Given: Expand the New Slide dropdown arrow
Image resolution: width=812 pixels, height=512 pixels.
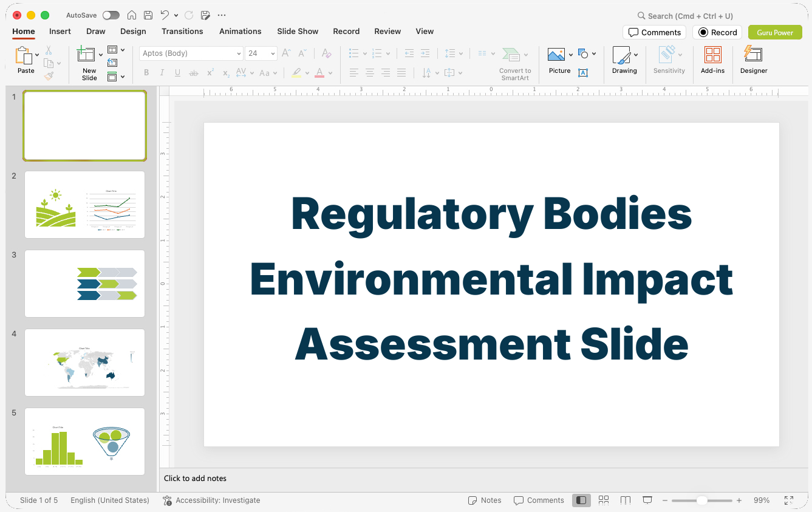Looking at the screenshot, I should coord(101,55).
